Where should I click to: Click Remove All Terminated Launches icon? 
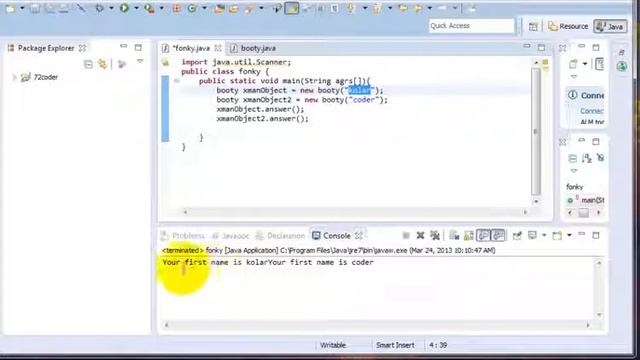pyautogui.click(x=435, y=236)
